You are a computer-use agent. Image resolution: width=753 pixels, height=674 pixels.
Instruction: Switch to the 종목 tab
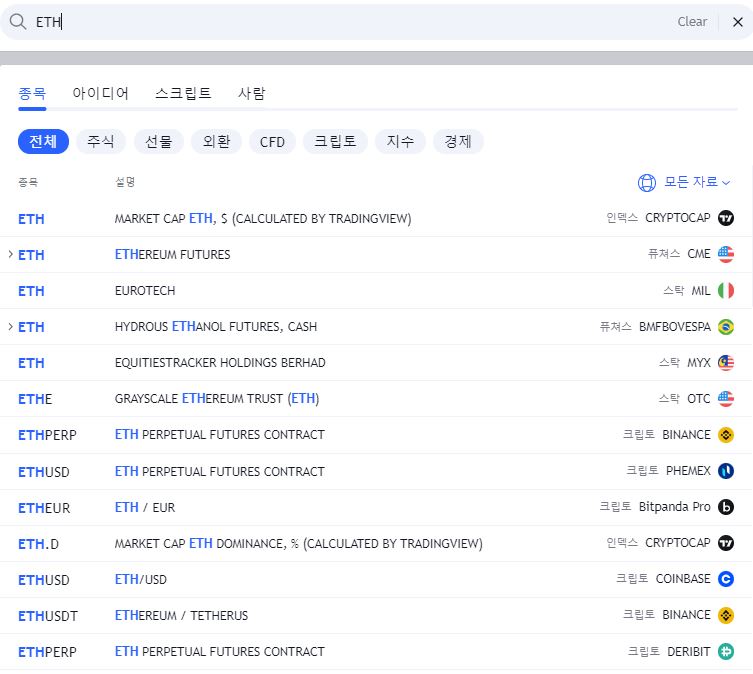[32, 93]
